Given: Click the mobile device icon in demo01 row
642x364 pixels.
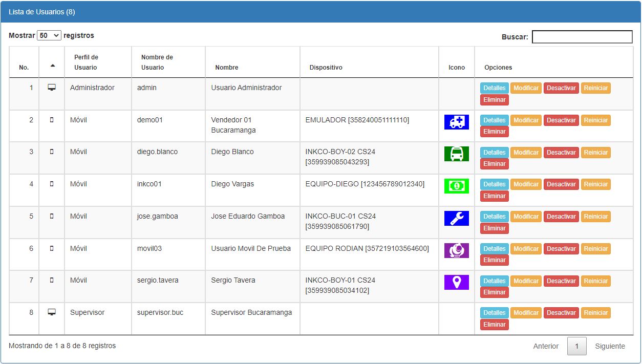Looking at the screenshot, I should pyautogui.click(x=52, y=120).
